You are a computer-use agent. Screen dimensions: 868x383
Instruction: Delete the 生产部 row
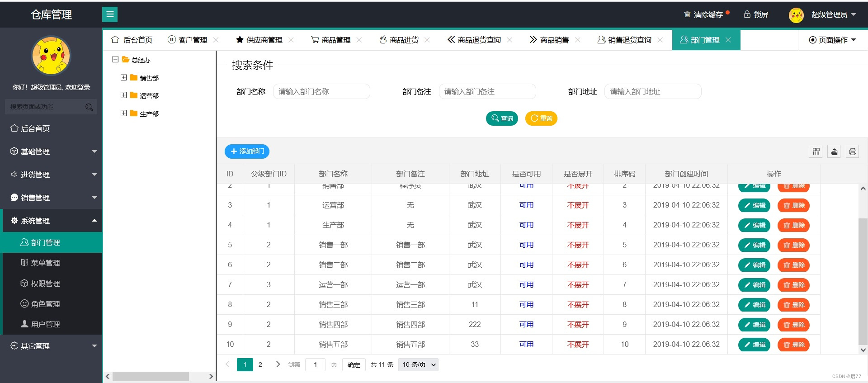[793, 225]
